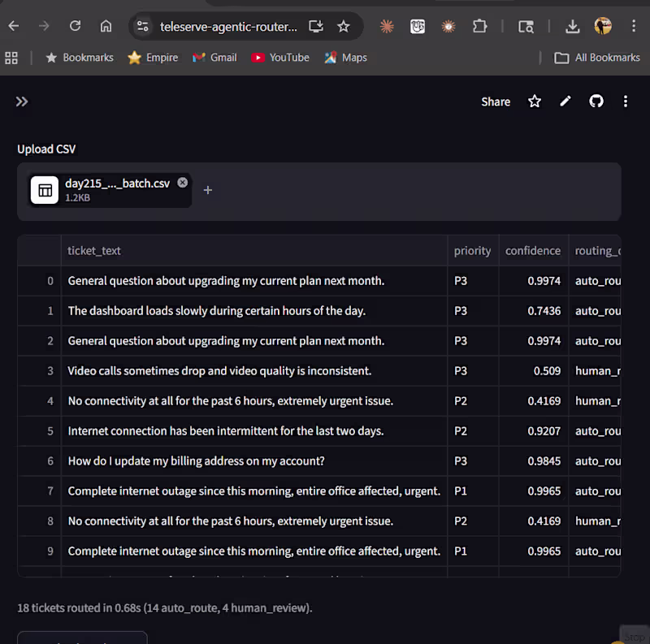Screen dimensions: 650x644
Task: Open the first orange starburst extension
Action: (x=387, y=27)
